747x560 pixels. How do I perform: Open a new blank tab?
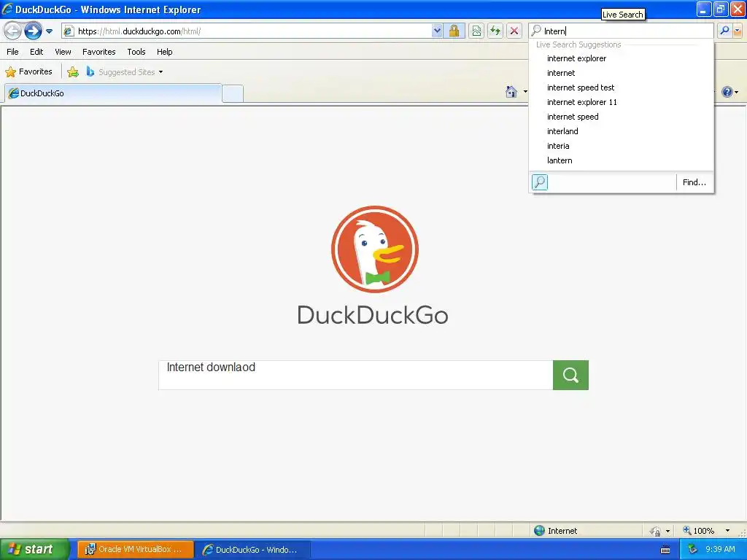coord(233,93)
